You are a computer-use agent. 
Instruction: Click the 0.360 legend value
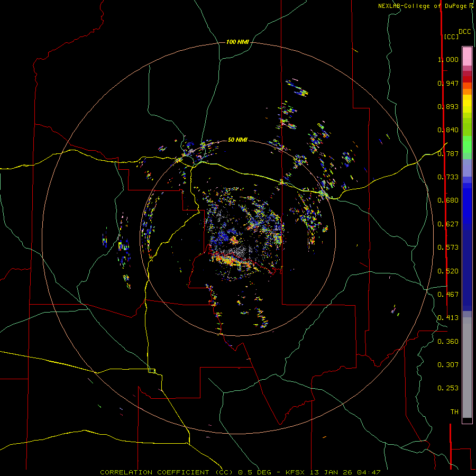[448, 342]
